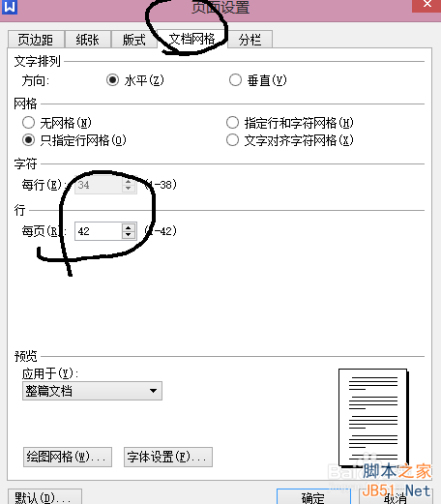Choose the 无网格 option
The height and width of the screenshot is (504, 441).
click(28, 123)
